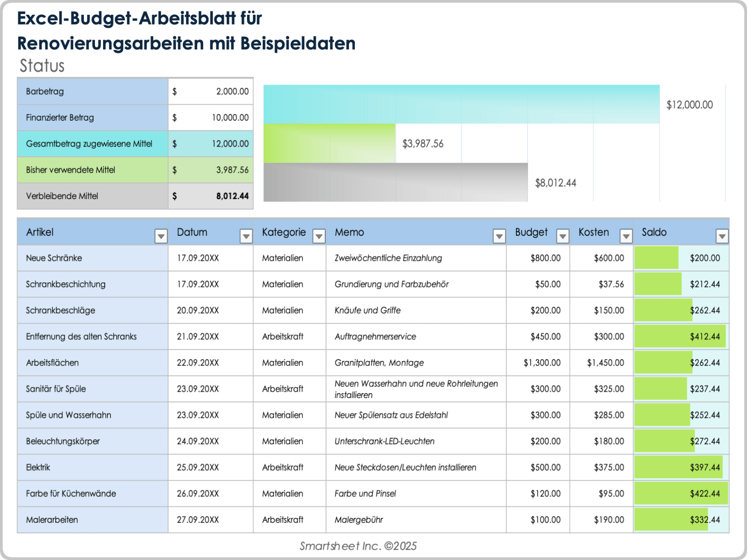This screenshot has height=560, width=747.
Task: Select the gray $8,012.44 chart bar
Action: coord(395,182)
